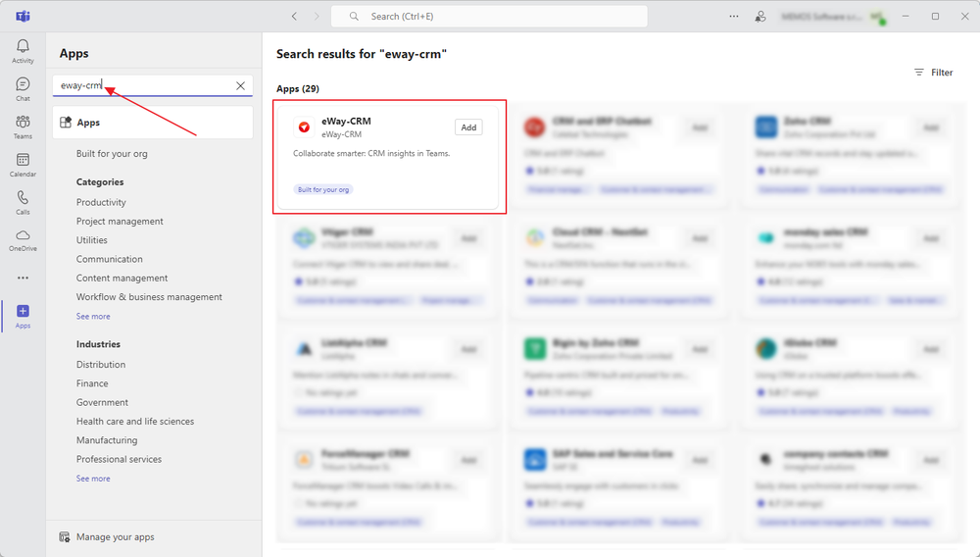The height and width of the screenshot is (557, 980).
Task: Open Manage your apps
Action: click(x=115, y=537)
